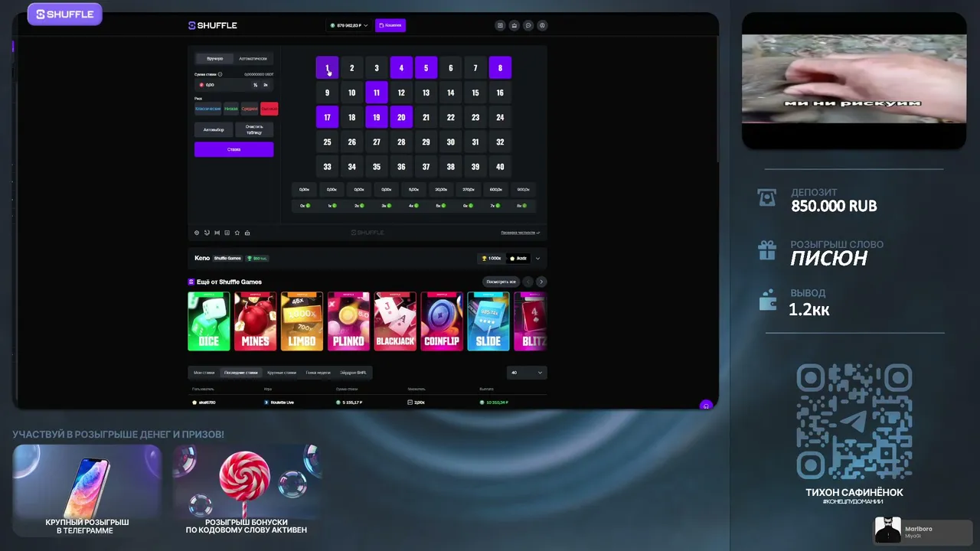Open the High Rollers bets tab
The width and height of the screenshot is (980, 551).
pos(282,373)
